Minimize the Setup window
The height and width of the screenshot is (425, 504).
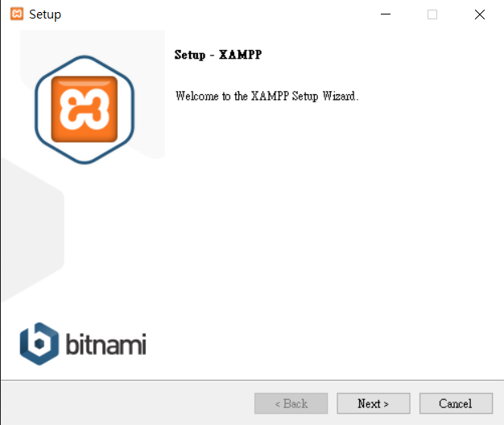coord(386,14)
